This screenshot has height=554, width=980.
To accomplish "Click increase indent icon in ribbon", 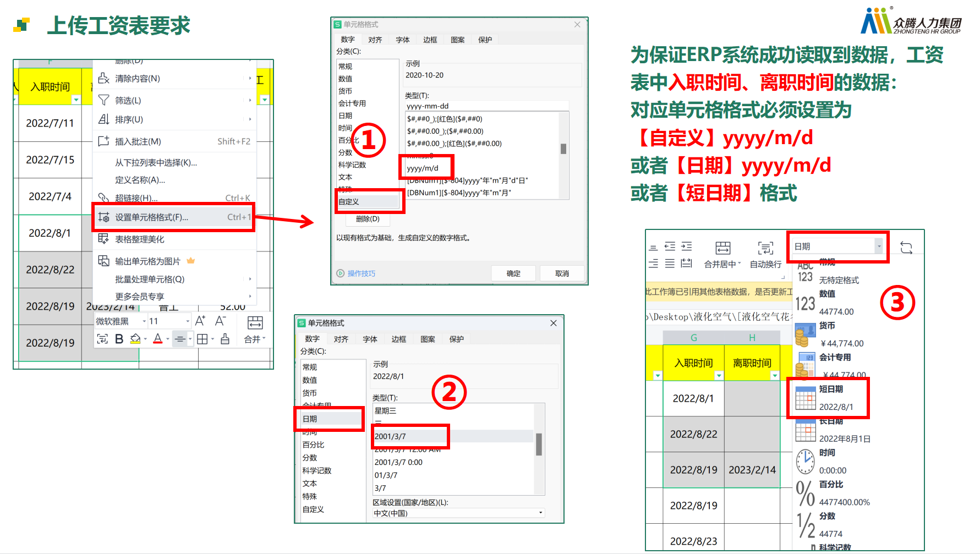I will pos(686,246).
